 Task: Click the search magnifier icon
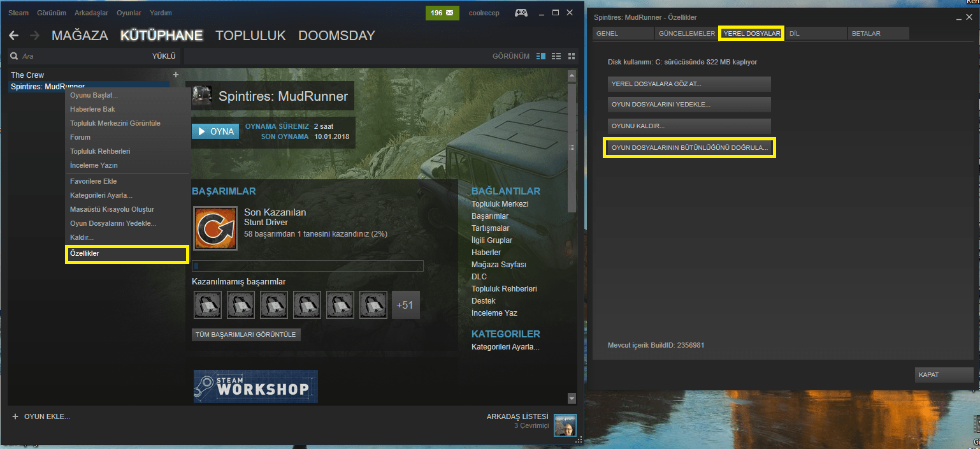(x=14, y=56)
